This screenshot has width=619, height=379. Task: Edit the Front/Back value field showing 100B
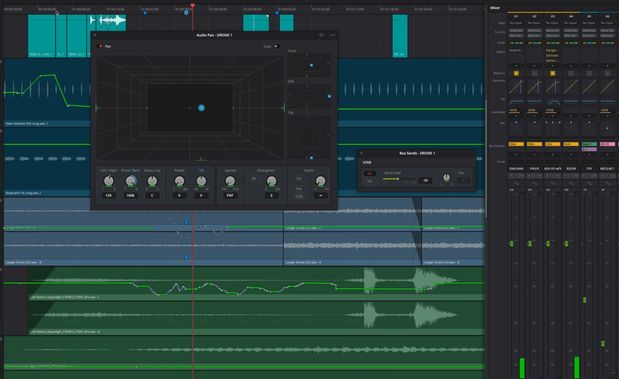click(x=131, y=195)
